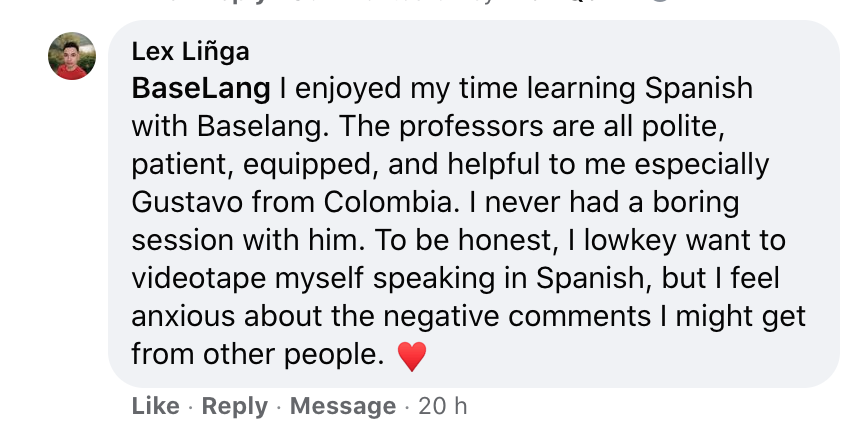Click the word boring in comment

[693, 203]
